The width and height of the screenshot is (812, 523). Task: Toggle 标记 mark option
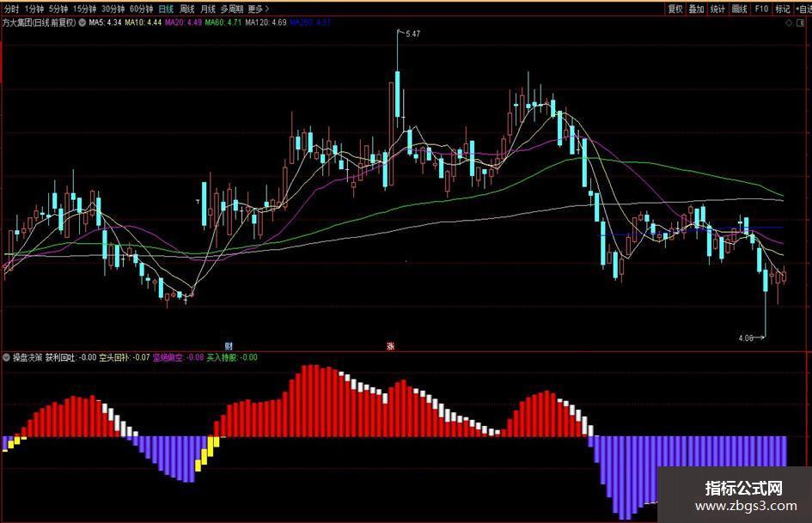(x=782, y=9)
